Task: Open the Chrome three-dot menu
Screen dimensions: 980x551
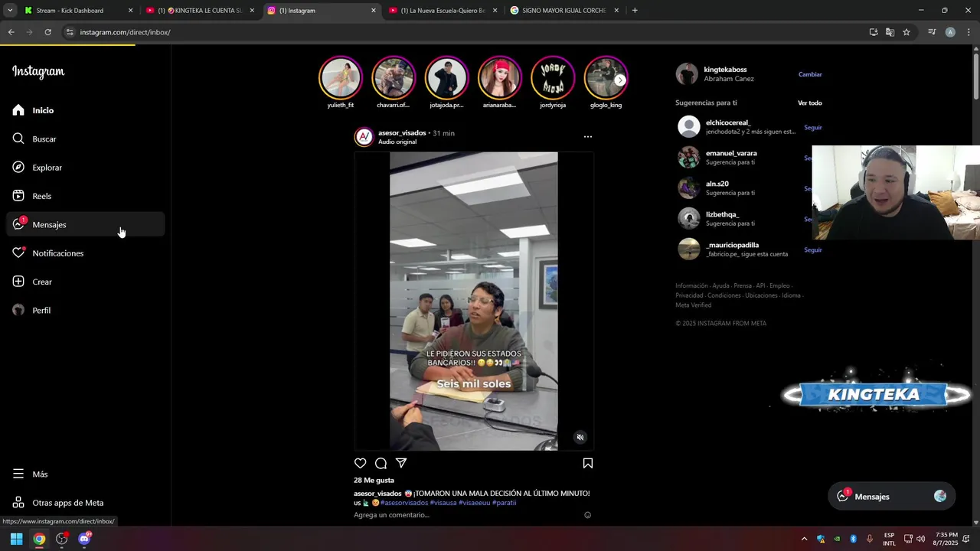Action: [969, 32]
